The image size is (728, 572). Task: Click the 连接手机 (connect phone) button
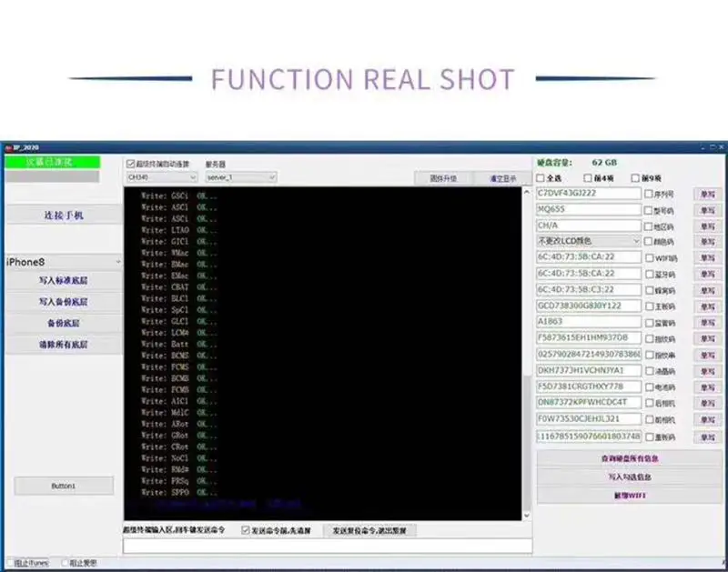[64, 216]
